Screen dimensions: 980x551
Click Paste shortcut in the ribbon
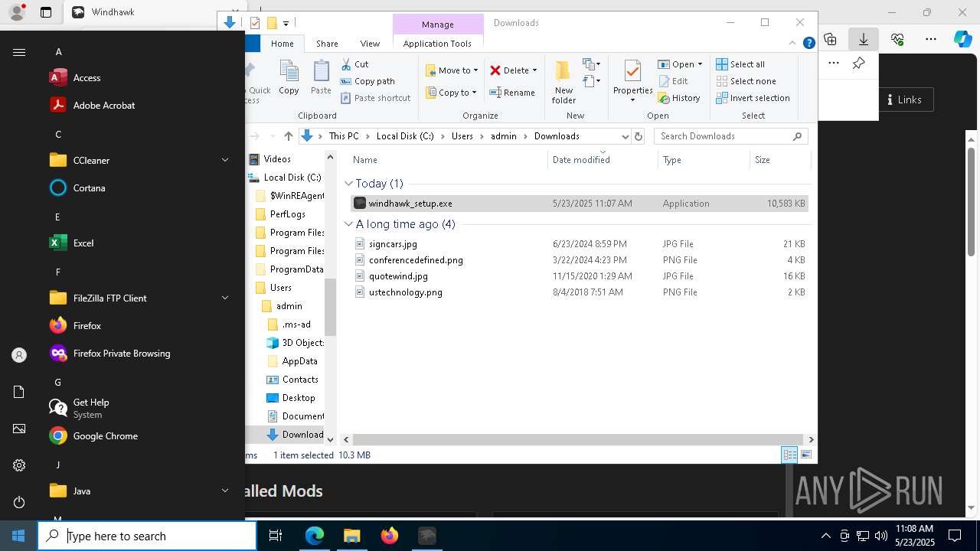[x=375, y=98]
